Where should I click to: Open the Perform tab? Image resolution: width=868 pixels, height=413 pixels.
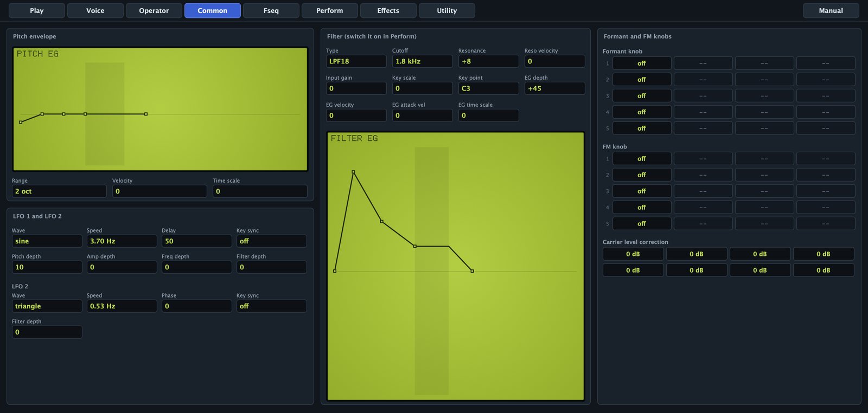click(330, 10)
